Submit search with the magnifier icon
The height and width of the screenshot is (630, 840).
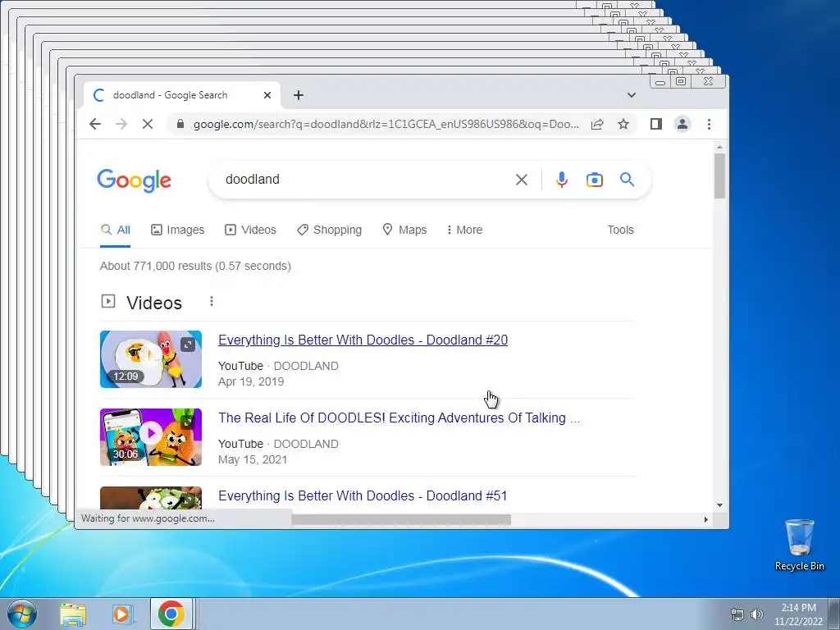point(627,180)
